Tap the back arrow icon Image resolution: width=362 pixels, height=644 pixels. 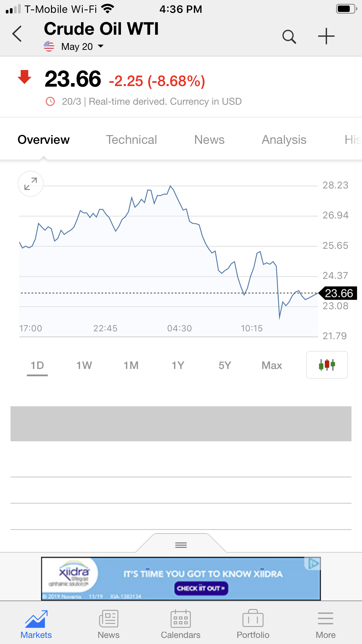pyautogui.click(x=17, y=34)
